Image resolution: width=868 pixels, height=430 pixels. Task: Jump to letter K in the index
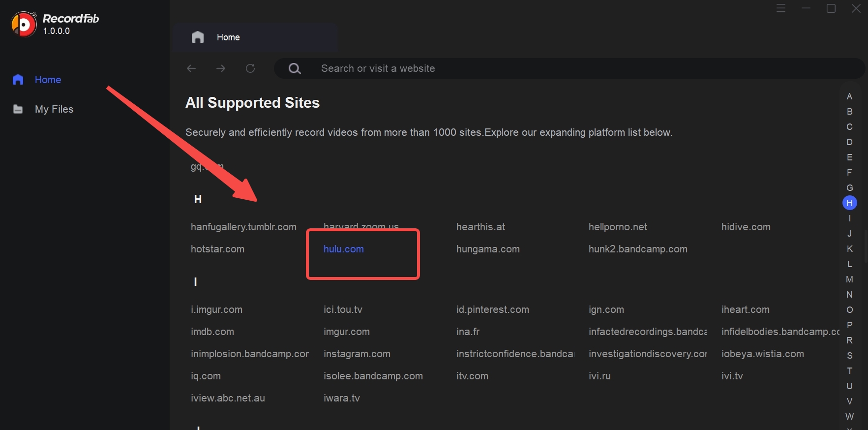pyautogui.click(x=849, y=249)
